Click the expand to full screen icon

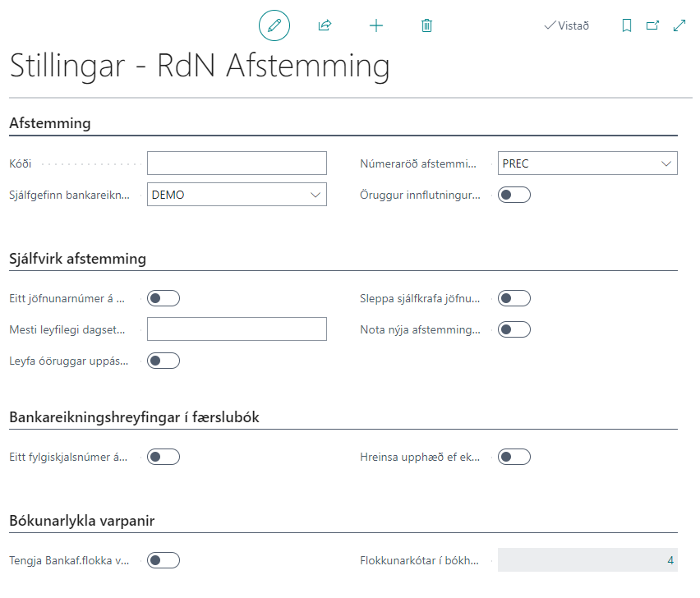679,25
